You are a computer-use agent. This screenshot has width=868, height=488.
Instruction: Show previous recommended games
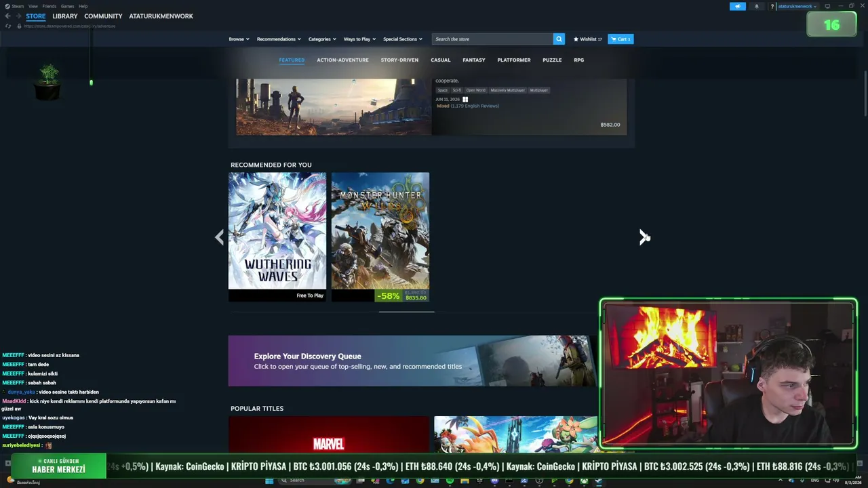tap(219, 237)
